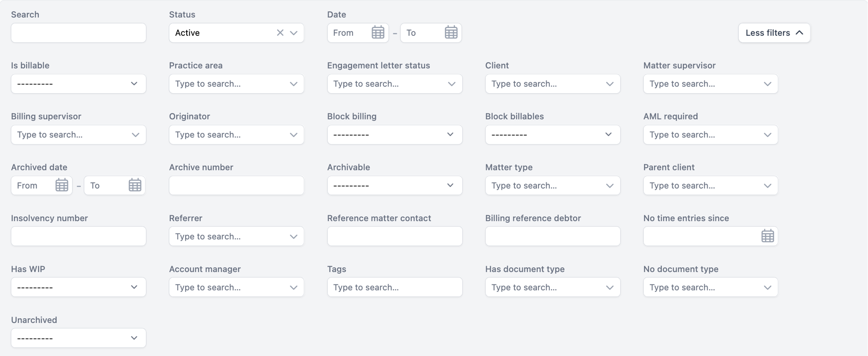
Task: Open calendar for Date From field
Action: pyautogui.click(x=378, y=33)
